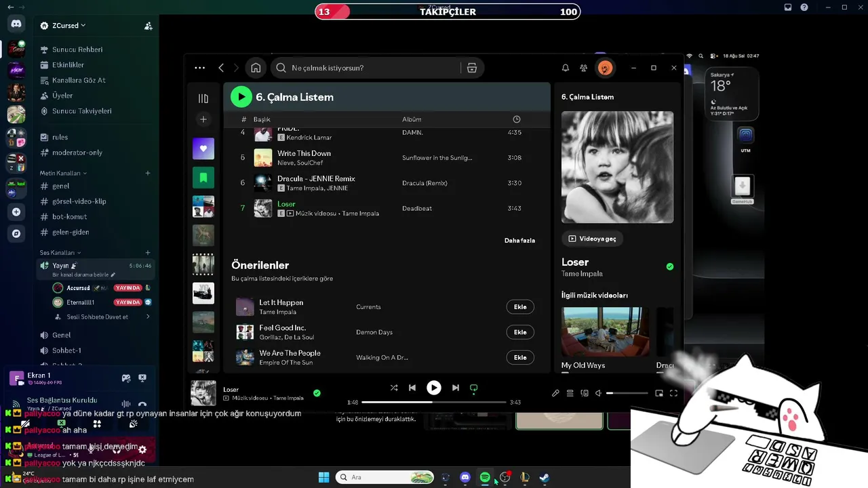
Task: Create a new voice channel under Ses Kanalları
Action: pyautogui.click(x=148, y=253)
